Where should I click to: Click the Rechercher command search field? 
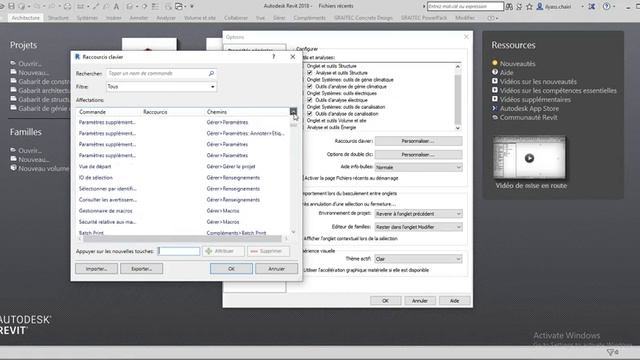(161, 73)
